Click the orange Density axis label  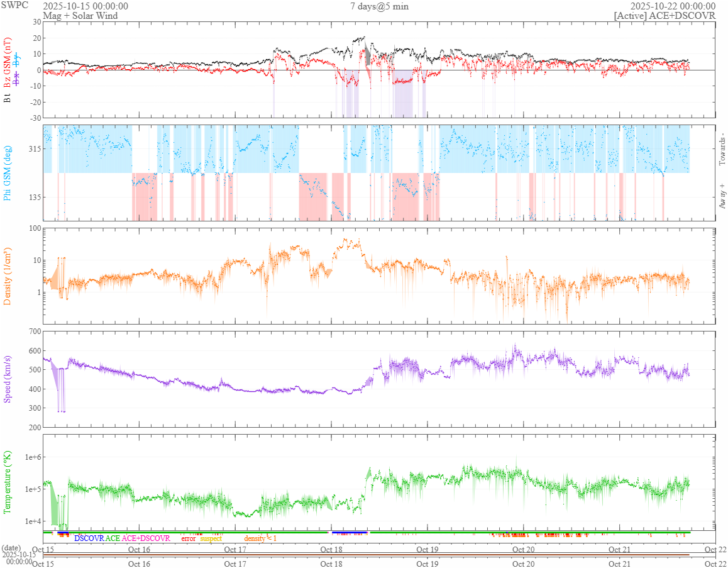tap(8, 277)
